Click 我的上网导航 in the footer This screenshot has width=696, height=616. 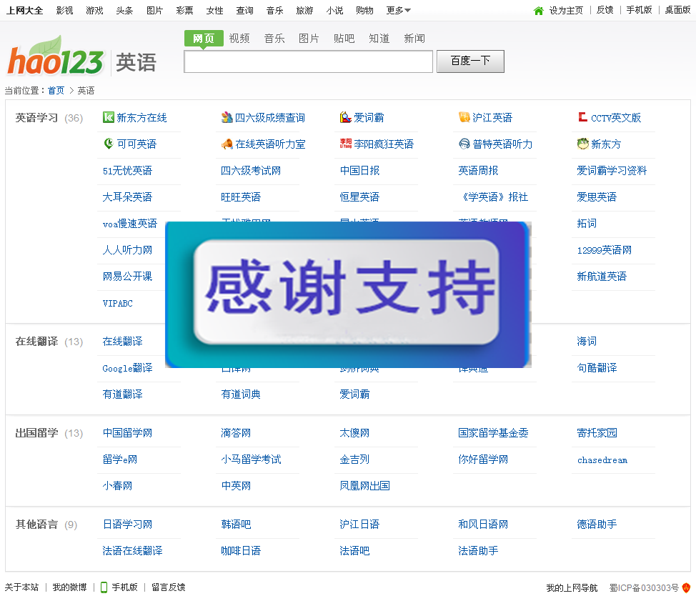(572, 588)
